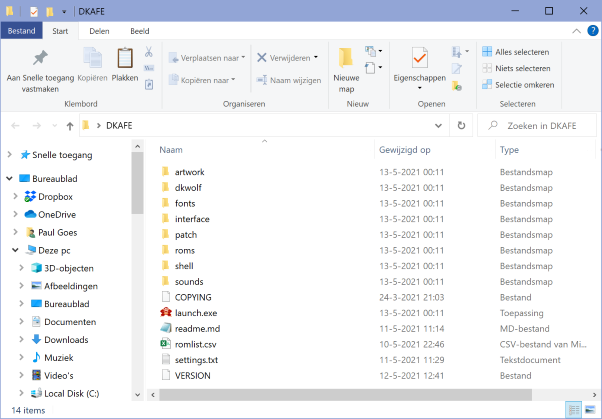This screenshot has height=419, width=602.
Task: Expand the Snelle toegang tree node
Action: pyautogui.click(x=10, y=155)
